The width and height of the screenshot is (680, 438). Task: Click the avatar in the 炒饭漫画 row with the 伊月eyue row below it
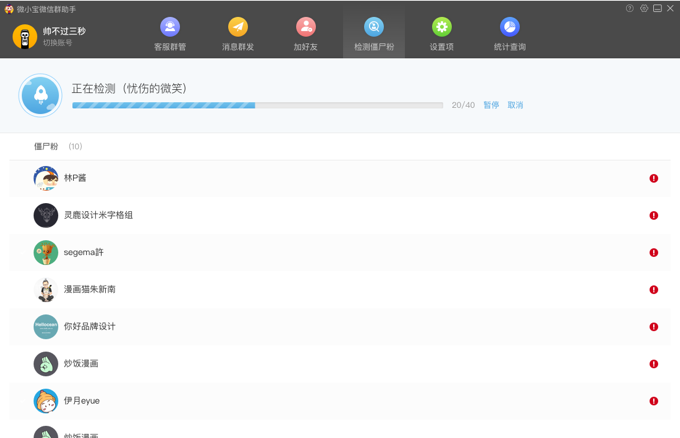(x=46, y=364)
